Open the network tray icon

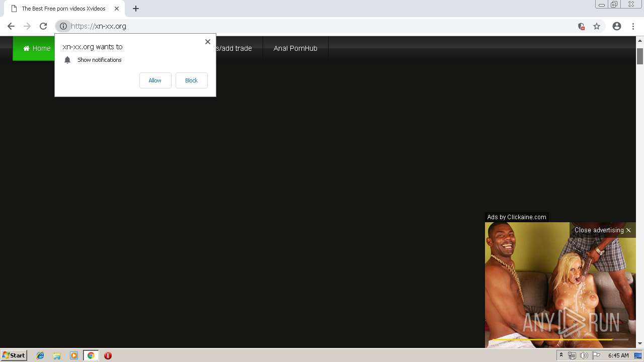click(572, 355)
